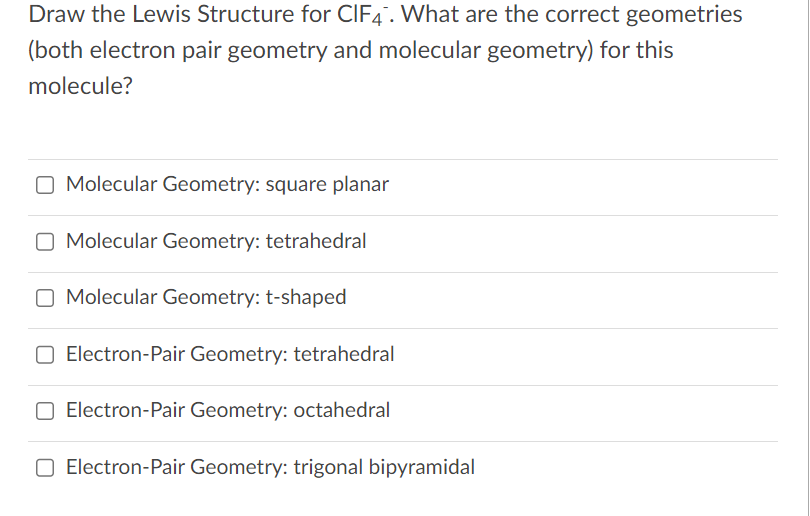Image resolution: width=810 pixels, height=516 pixels.
Task: Click 'molecular geometry)' phrase in the question
Action: 486,51
